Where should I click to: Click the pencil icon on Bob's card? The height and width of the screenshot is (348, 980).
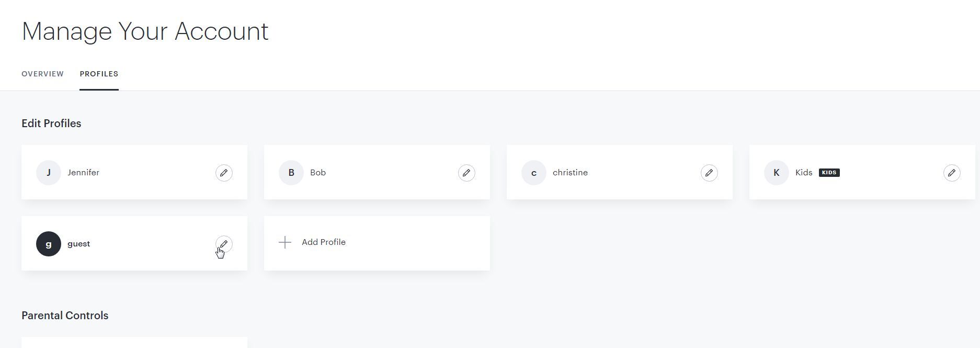pos(466,173)
